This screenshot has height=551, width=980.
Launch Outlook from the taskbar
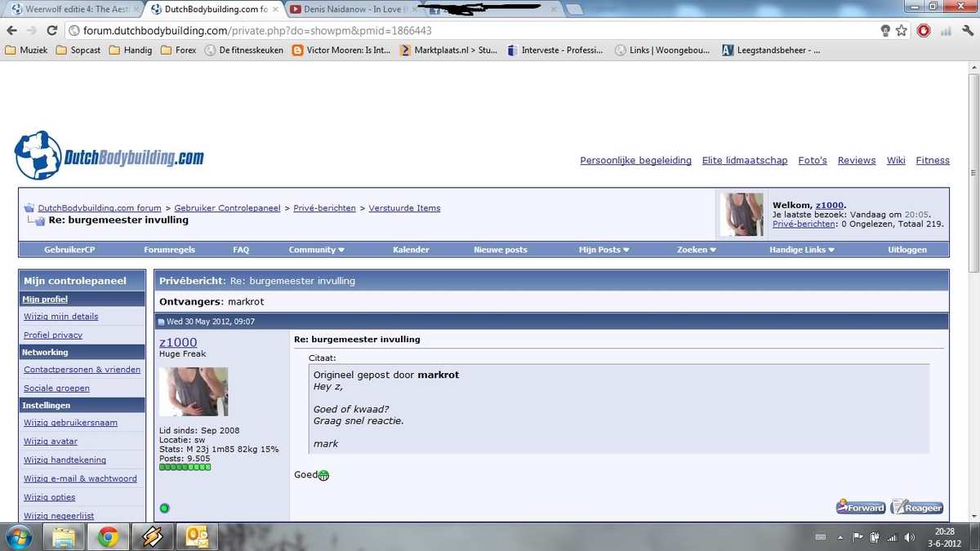click(197, 536)
